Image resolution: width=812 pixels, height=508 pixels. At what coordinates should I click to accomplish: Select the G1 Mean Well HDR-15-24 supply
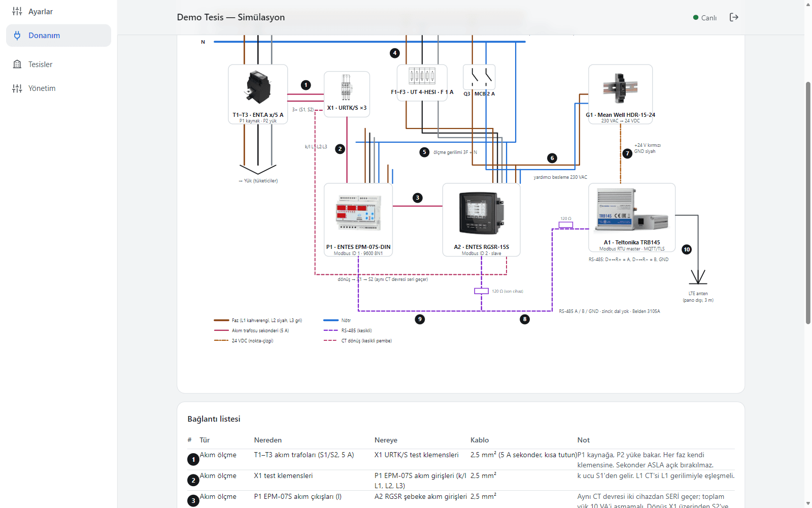tap(620, 94)
